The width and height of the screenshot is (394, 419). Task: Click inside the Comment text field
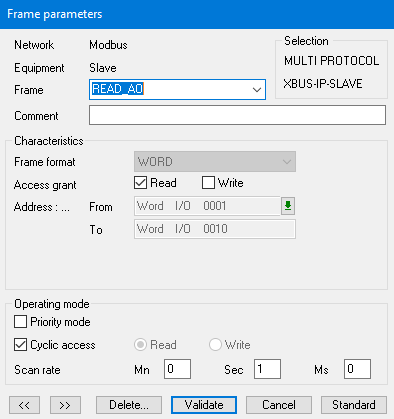click(237, 115)
